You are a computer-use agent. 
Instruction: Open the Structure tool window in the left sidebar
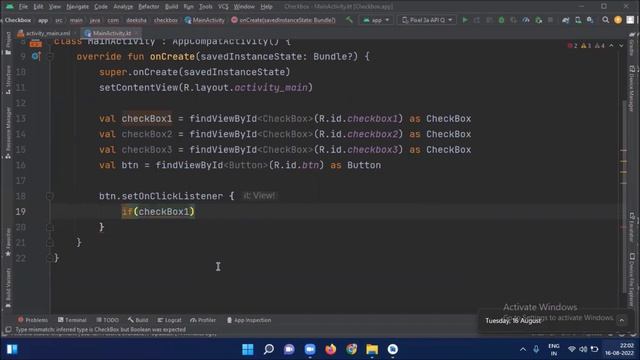pyautogui.click(x=8, y=80)
